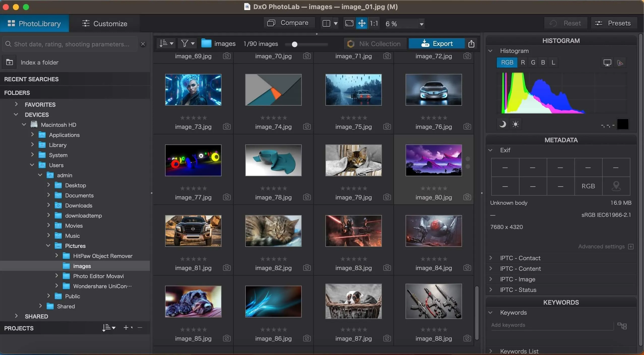Click the camera icon on image_80.jpg thumbnail
The width and height of the screenshot is (644, 355).
point(467,197)
